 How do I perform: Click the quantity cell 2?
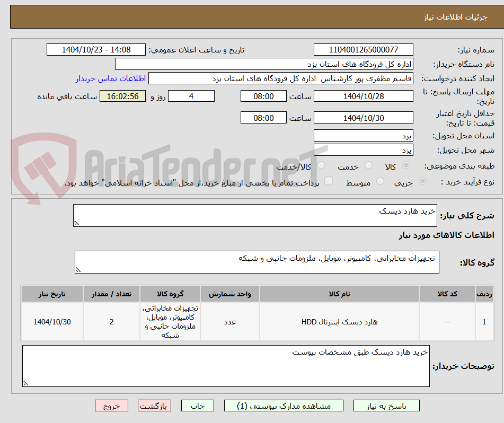coord(111,322)
